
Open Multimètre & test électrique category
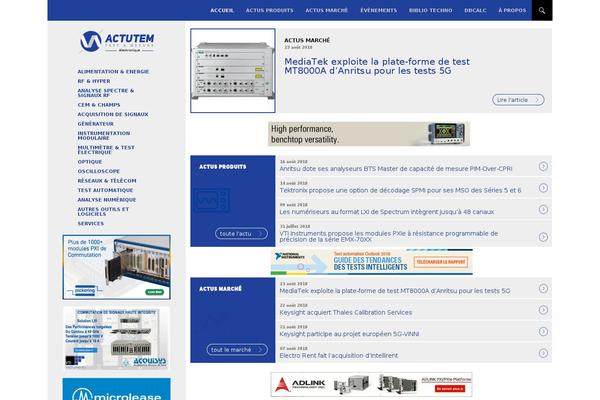[x=106, y=150]
